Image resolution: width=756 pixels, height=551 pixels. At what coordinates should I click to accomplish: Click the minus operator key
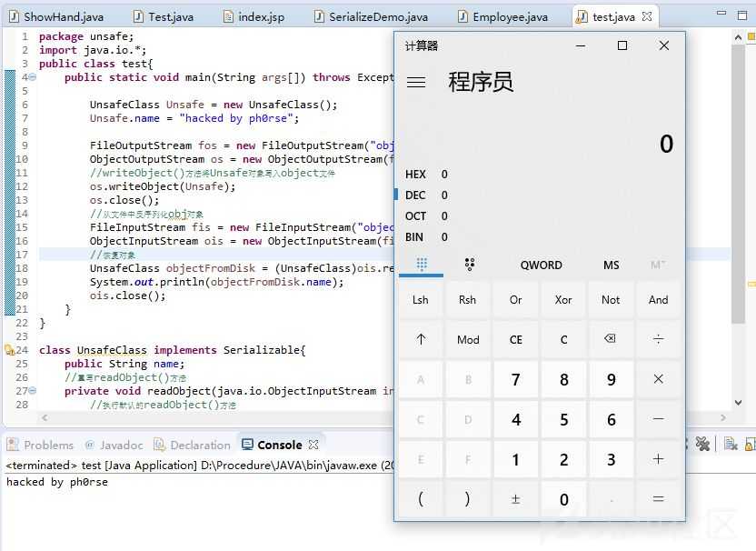click(x=658, y=419)
